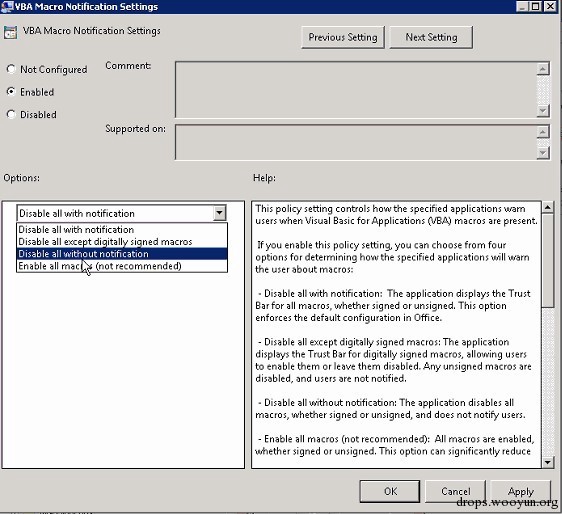Go to Previous Setting

pyautogui.click(x=343, y=37)
